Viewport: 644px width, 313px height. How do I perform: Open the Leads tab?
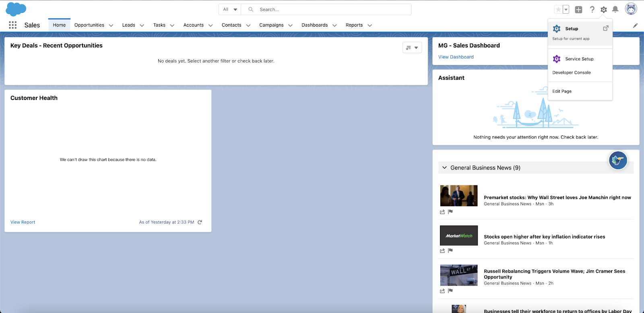(x=129, y=25)
